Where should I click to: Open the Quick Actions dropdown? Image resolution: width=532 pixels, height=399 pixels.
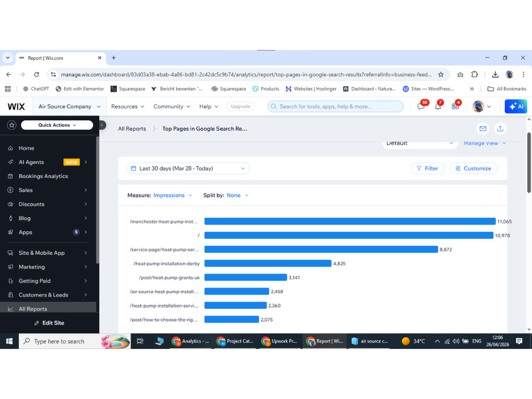coord(57,125)
